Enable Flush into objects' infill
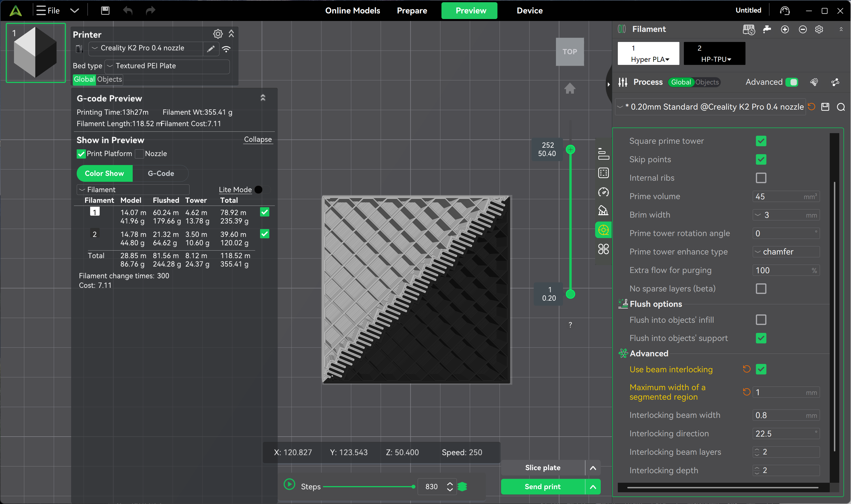 point(761,320)
